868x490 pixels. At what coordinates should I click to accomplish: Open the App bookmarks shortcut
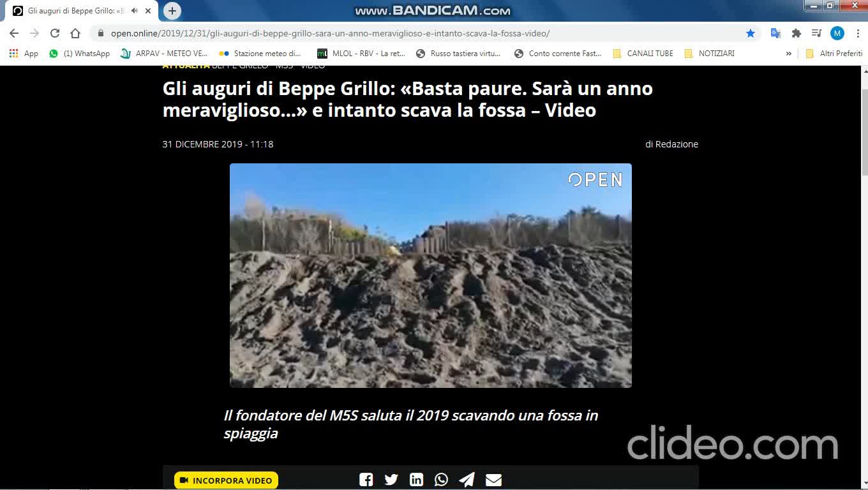(24, 54)
